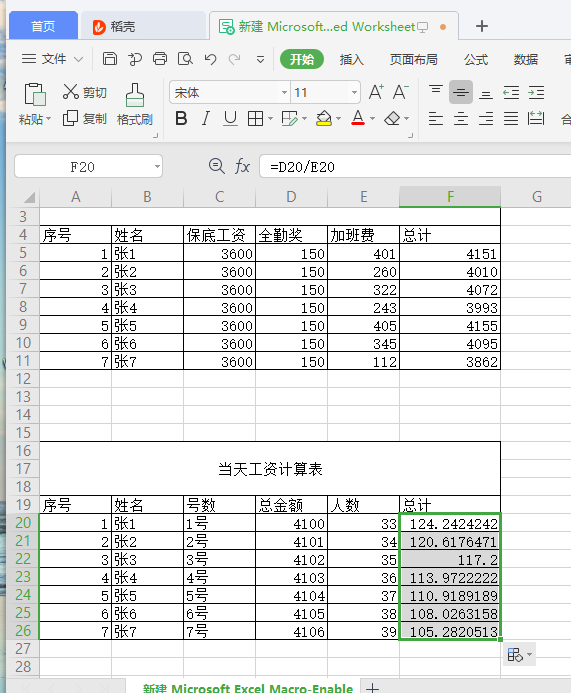Open the font name dropdown 宋体
The width and height of the screenshot is (571, 693).
point(285,92)
